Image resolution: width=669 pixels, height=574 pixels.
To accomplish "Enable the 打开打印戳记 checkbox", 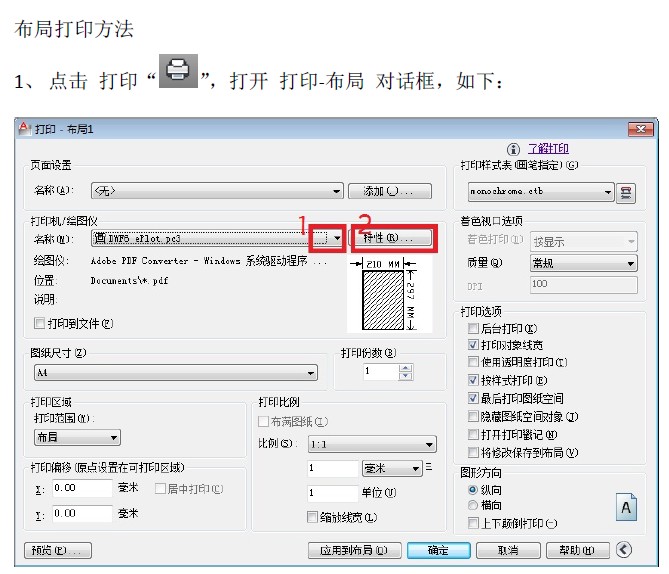I will coord(473,434).
